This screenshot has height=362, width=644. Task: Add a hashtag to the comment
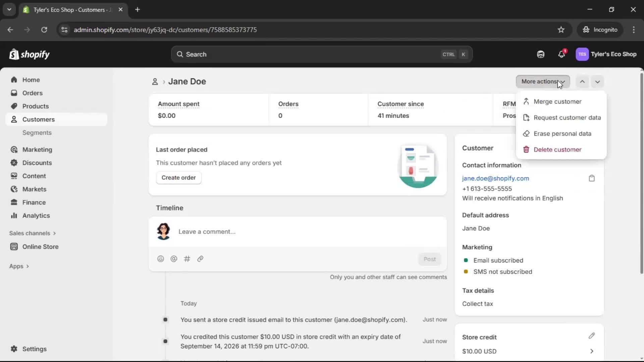pos(187,259)
